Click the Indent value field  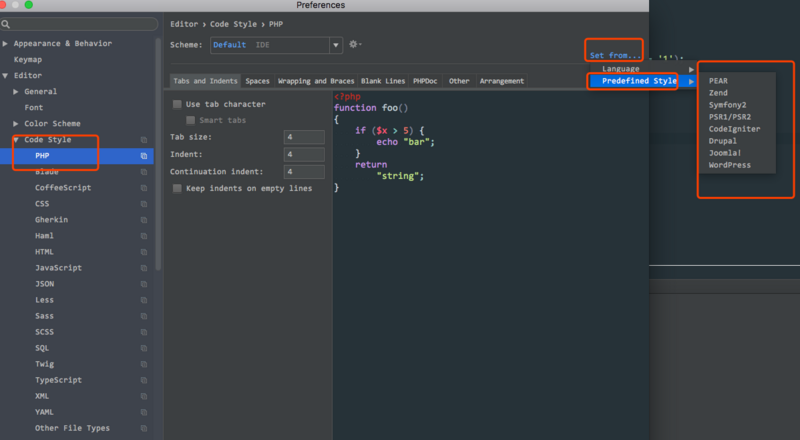(x=304, y=154)
